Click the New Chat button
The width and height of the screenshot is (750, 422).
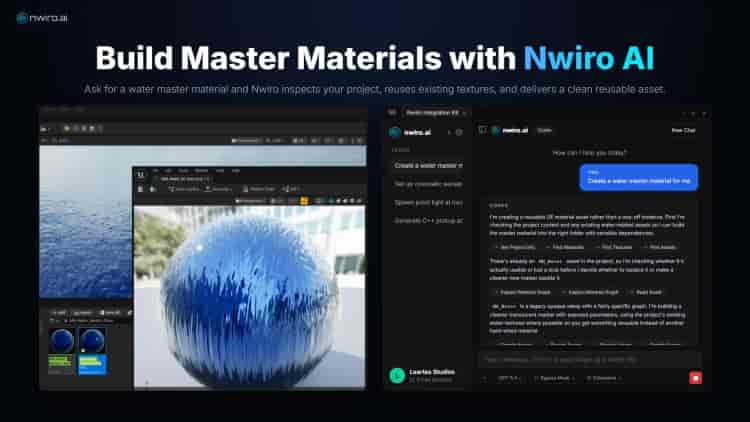click(x=683, y=130)
